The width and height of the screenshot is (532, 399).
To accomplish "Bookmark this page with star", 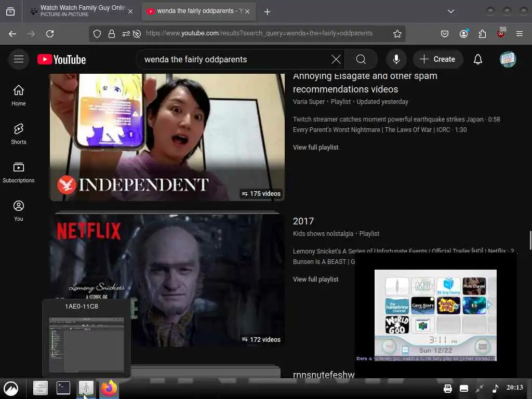I will pos(397,34).
